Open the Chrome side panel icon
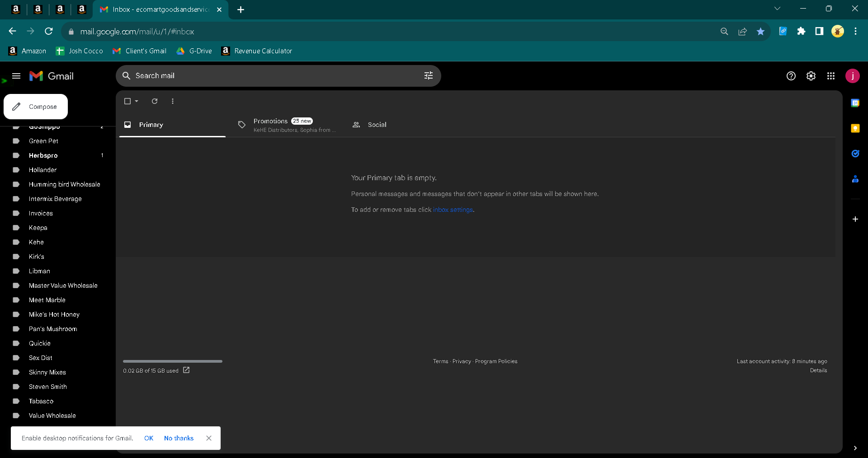The image size is (868, 458). 819,31
